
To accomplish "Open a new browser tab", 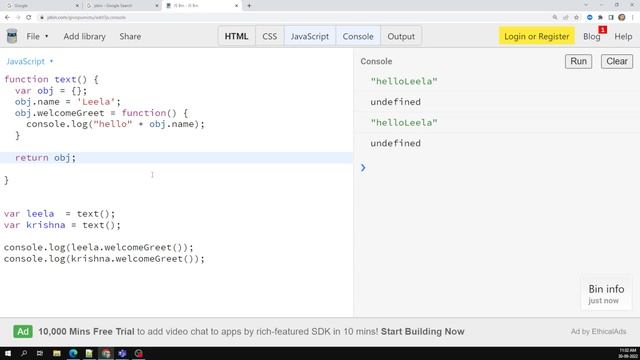I will [x=249, y=6].
